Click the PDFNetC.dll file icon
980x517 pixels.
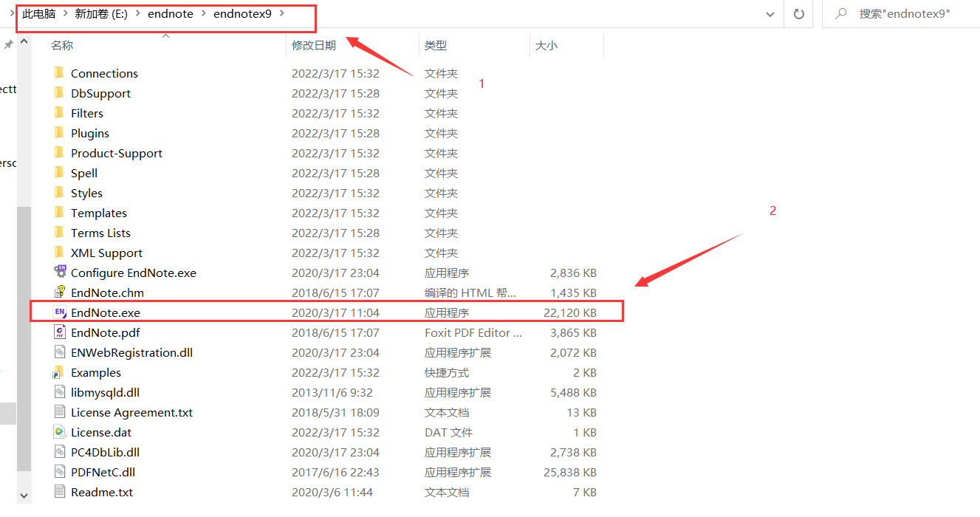[x=60, y=472]
